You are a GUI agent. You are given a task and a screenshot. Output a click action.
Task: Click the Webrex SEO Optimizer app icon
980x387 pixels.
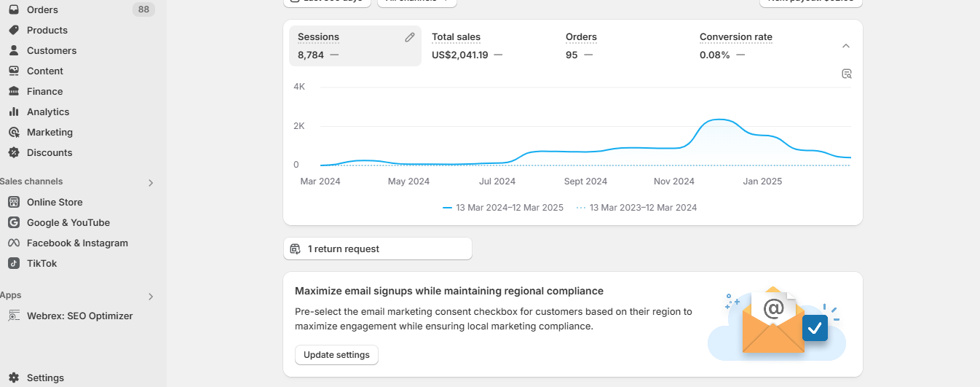pos(13,316)
